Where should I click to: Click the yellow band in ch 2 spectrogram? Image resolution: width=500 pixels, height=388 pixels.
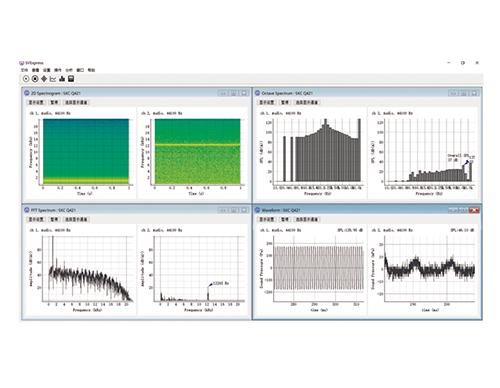point(197,145)
